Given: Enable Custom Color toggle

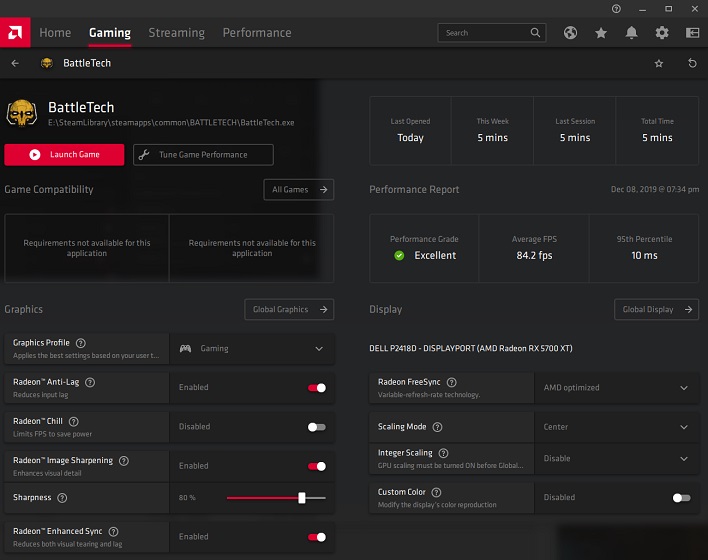Looking at the screenshot, I should point(681,498).
